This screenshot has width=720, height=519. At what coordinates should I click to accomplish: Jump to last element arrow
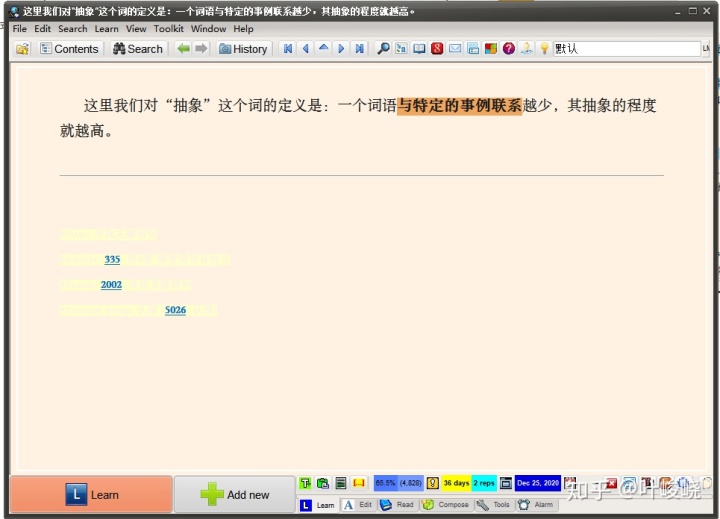pos(360,48)
